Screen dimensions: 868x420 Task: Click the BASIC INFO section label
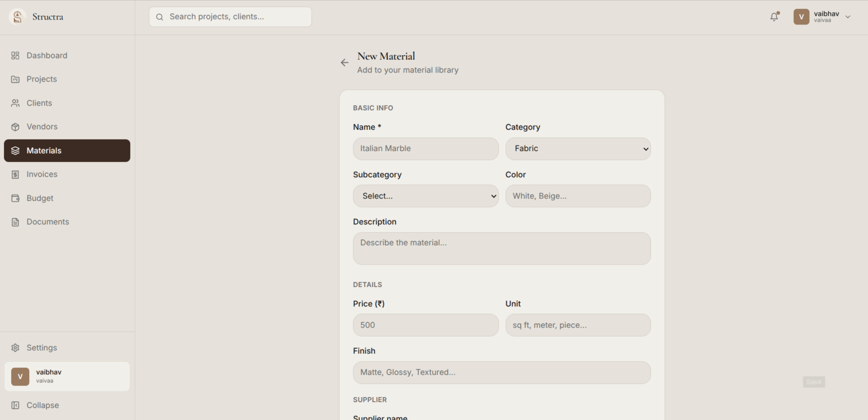click(x=373, y=108)
